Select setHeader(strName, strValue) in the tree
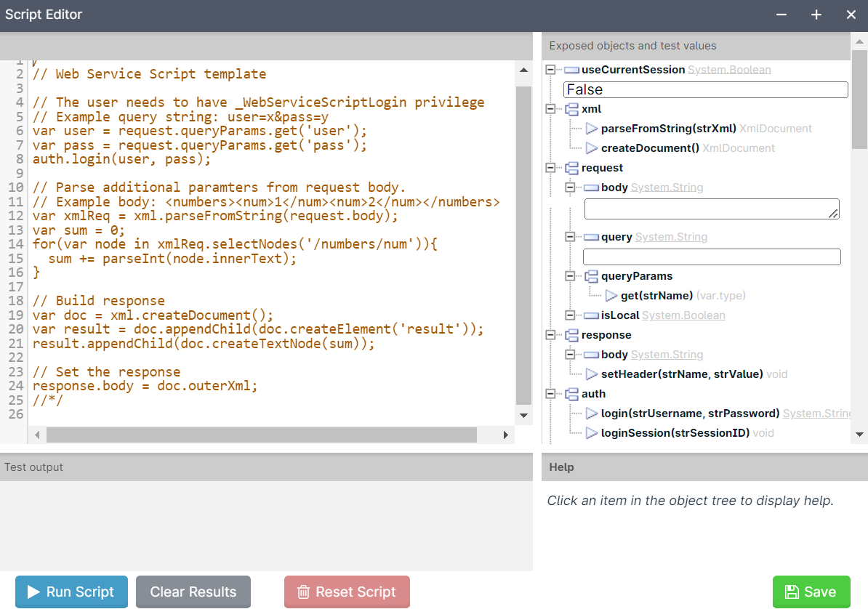 (682, 374)
